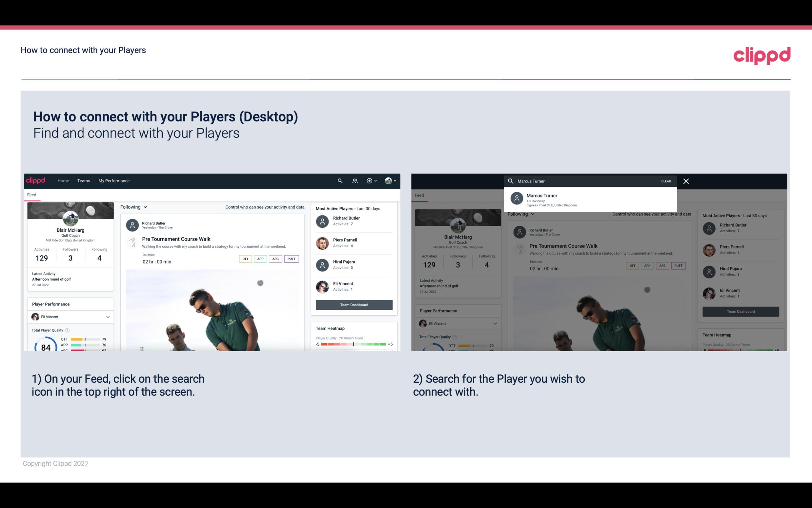Toggle player selector in Player Performance
Image resolution: width=812 pixels, height=508 pixels.
pyautogui.click(x=108, y=317)
